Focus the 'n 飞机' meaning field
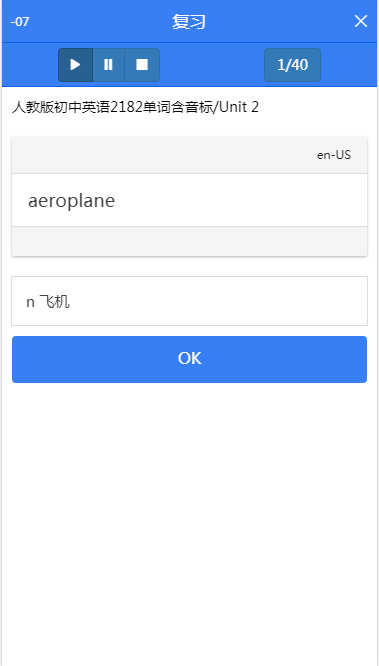379x666 pixels. point(190,301)
